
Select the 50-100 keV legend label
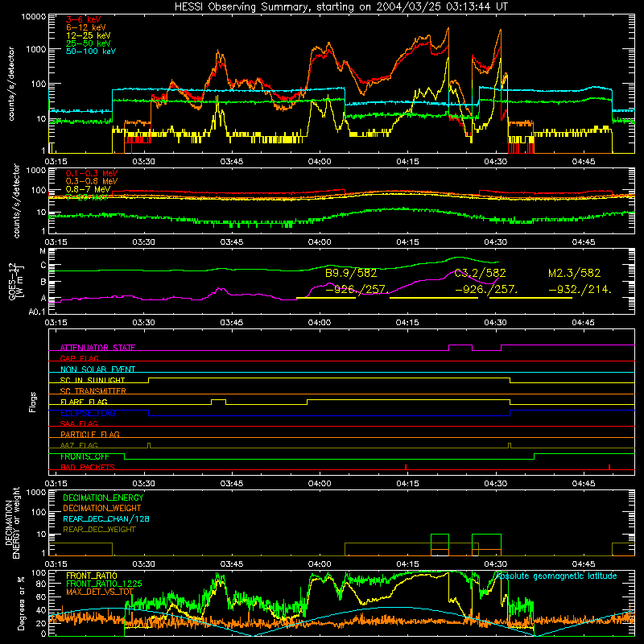(91, 51)
